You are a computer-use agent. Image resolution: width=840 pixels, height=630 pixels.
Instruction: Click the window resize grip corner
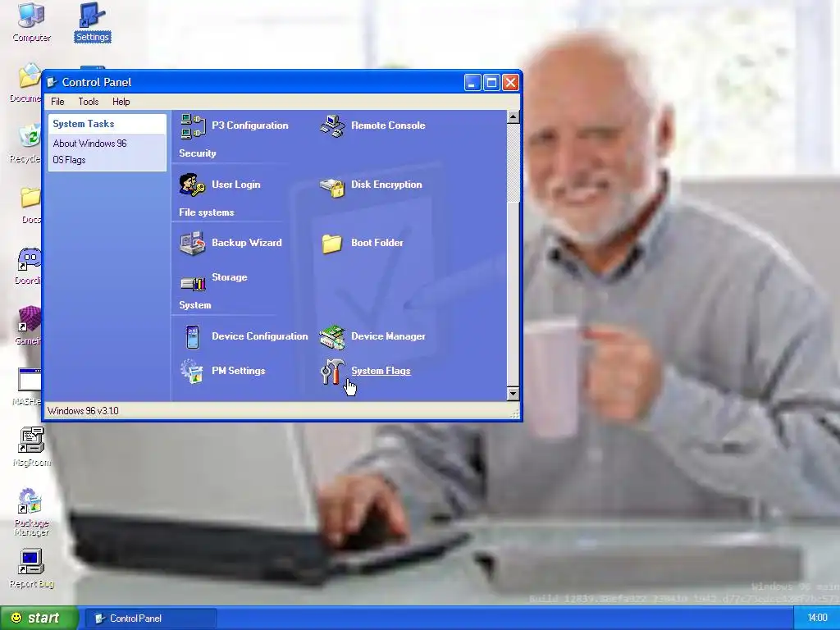pyautogui.click(x=515, y=413)
